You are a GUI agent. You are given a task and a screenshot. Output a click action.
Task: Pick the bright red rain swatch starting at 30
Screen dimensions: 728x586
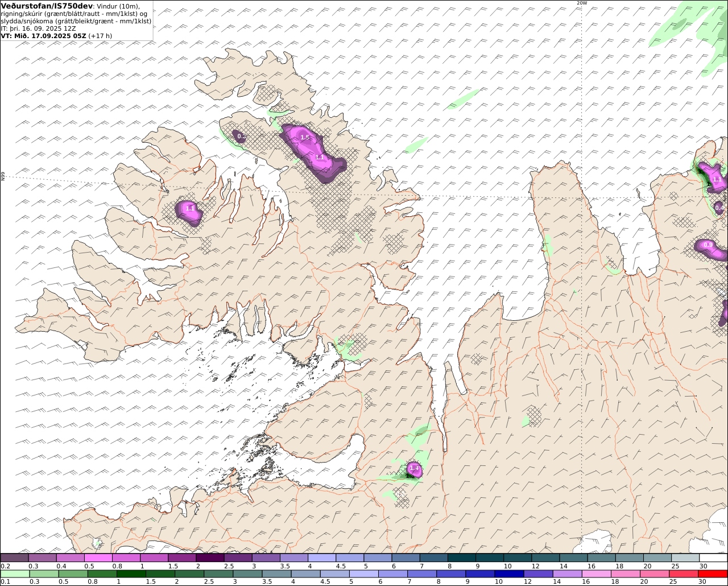pos(712,574)
